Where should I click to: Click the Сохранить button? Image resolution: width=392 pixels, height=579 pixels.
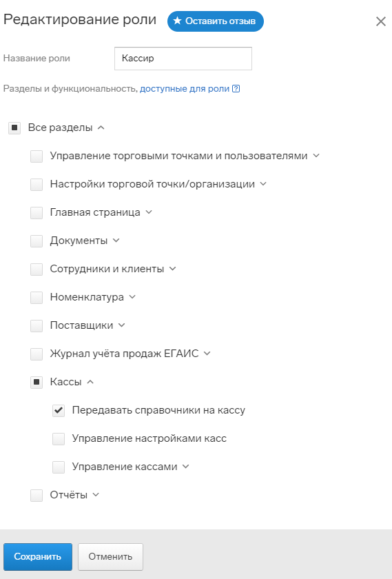click(x=38, y=556)
